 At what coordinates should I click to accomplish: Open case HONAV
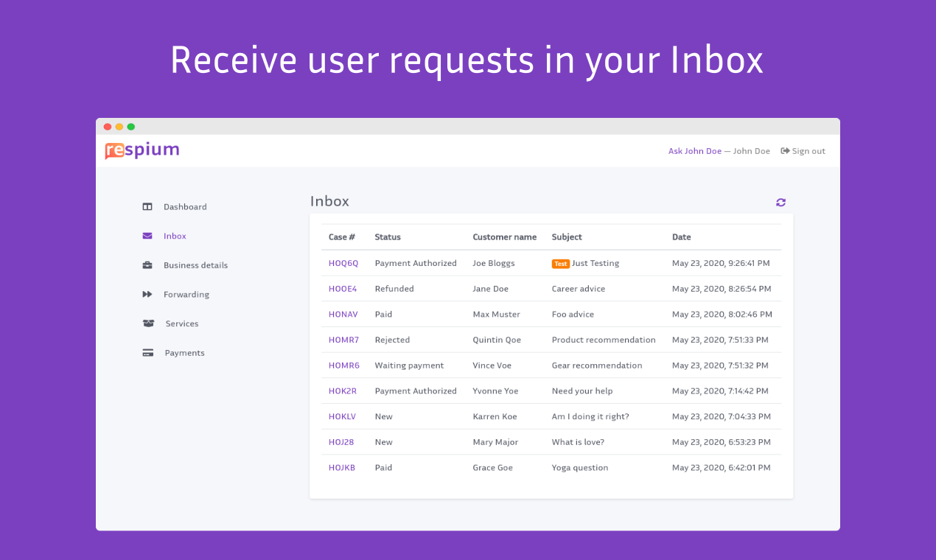[343, 315]
